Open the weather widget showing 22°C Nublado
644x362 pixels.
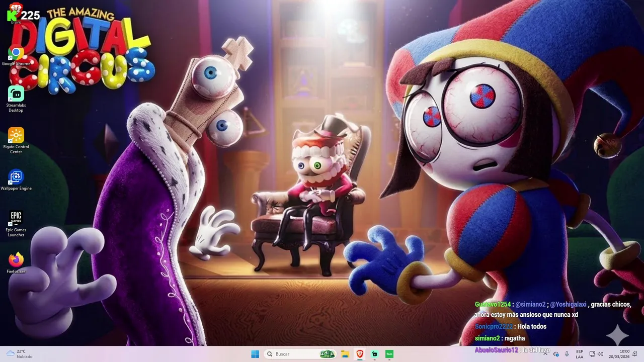(x=20, y=354)
